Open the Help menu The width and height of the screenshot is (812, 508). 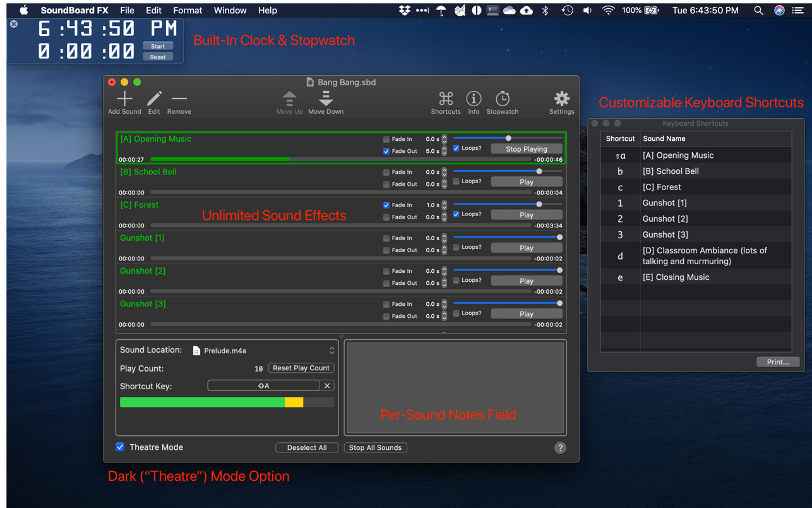(x=267, y=10)
